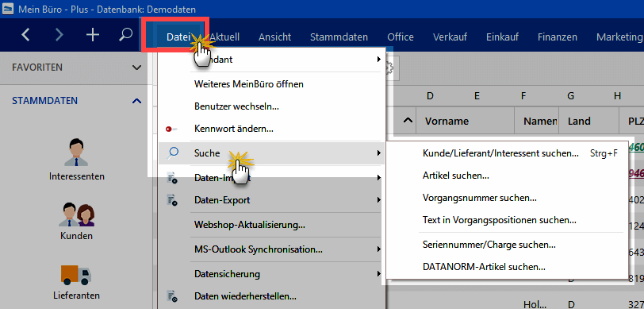Open the Office menu

[401, 37]
